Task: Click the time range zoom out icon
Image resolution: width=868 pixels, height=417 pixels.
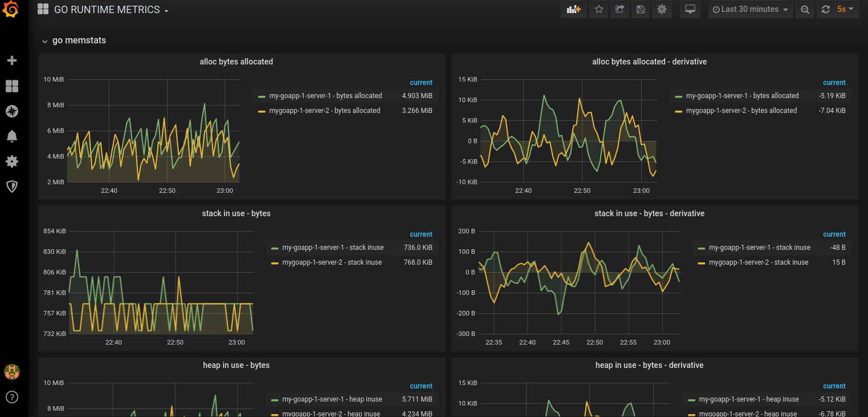Action: coord(805,9)
